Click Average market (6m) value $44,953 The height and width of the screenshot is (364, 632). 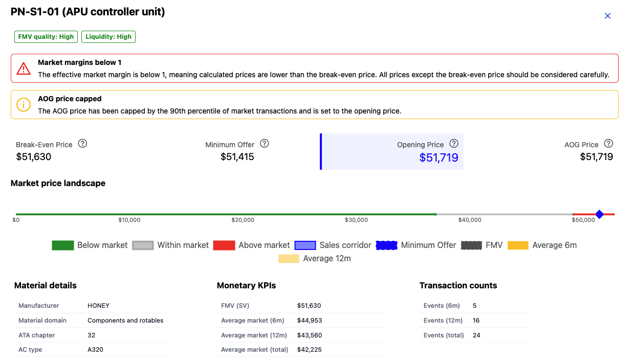[x=310, y=321]
